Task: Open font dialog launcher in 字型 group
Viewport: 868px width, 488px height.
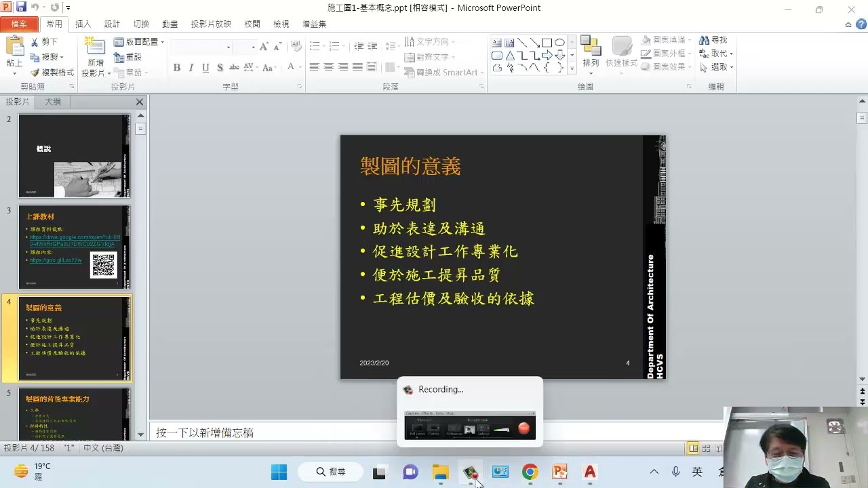Action: pyautogui.click(x=299, y=87)
